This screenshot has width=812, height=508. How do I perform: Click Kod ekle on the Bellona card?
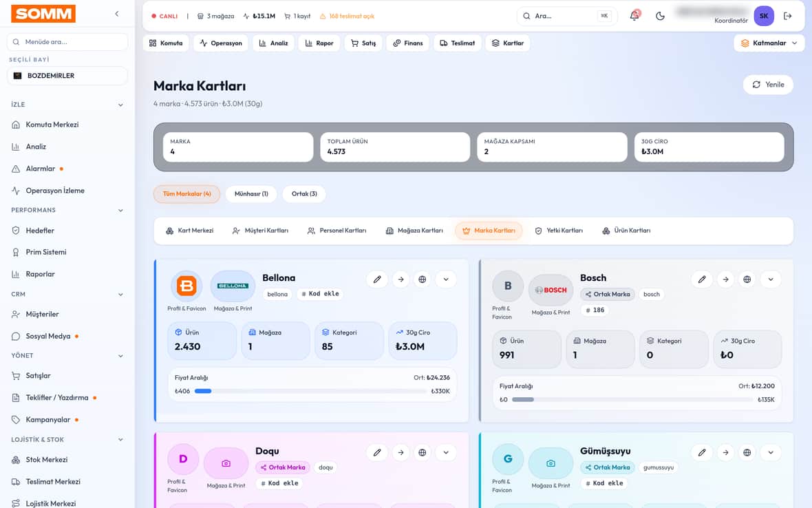[320, 294]
